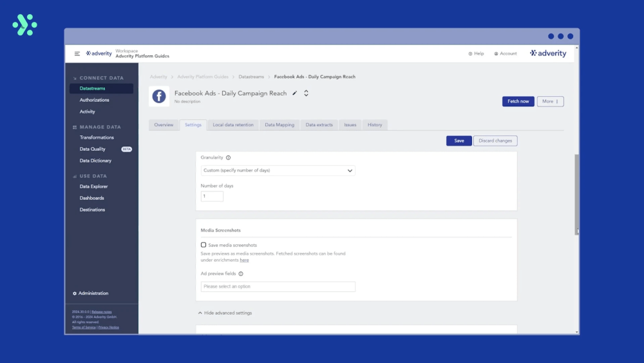Open Datastreams in sidebar
This screenshot has height=363, width=644.
point(102,88)
